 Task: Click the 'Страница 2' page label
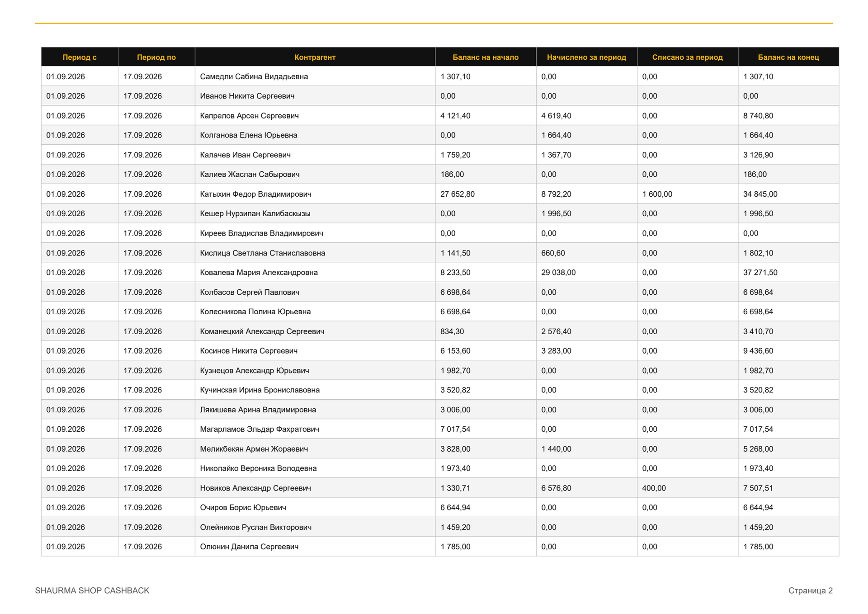(x=810, y=590)
